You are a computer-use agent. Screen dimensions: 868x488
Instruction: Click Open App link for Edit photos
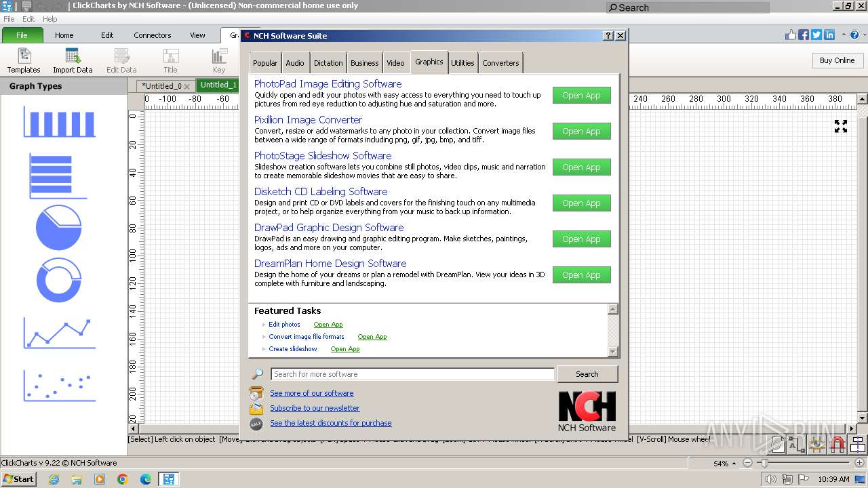(328, 325)
